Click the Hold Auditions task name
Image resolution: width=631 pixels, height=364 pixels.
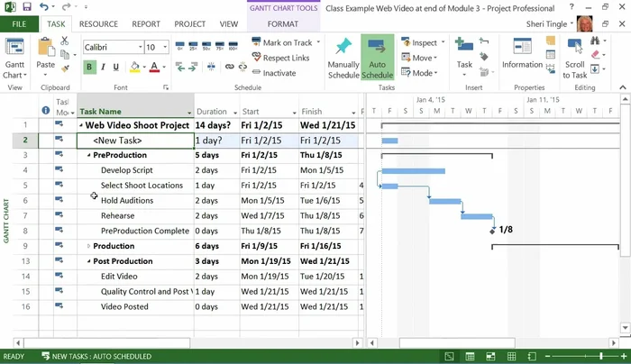coord(127,200)
